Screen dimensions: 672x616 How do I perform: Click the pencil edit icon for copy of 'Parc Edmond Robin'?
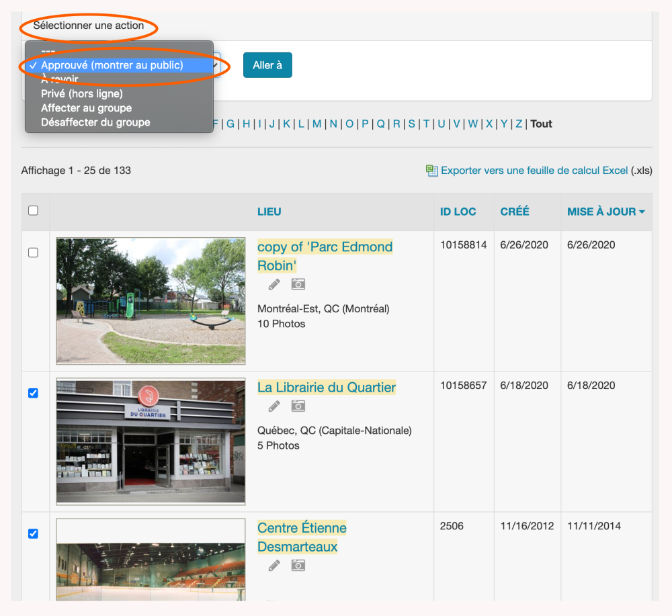[274, 284]
